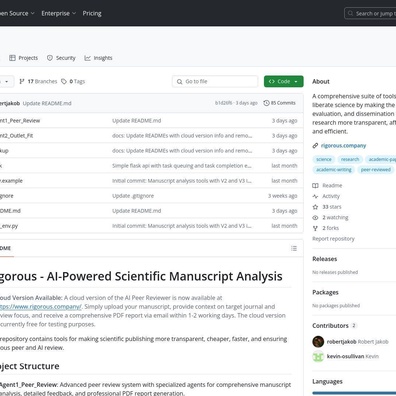This screenshot has height=396, width=396.
Task: Open kevin-osullivan contributor profile
Action: pos(345,356)
